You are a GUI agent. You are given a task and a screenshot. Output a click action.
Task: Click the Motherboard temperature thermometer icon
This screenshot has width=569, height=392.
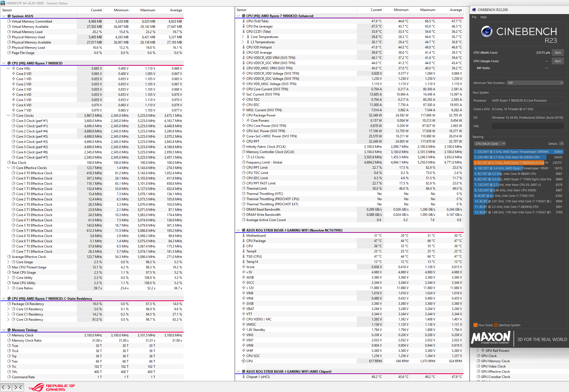coord(243,235)
